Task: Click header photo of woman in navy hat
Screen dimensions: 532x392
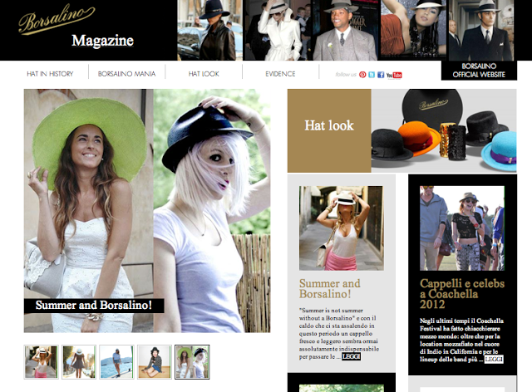Action: pyautogui.click(x=209, y=30)
